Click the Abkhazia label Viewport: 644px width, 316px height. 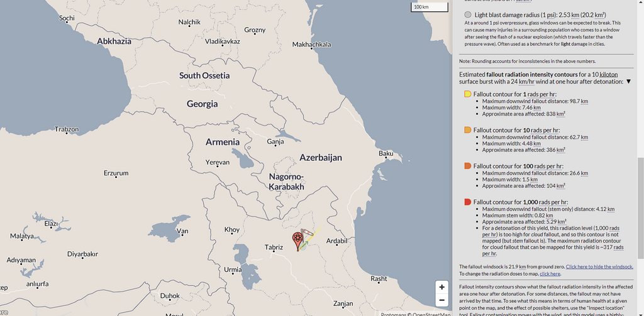click(x=114, y=41)
